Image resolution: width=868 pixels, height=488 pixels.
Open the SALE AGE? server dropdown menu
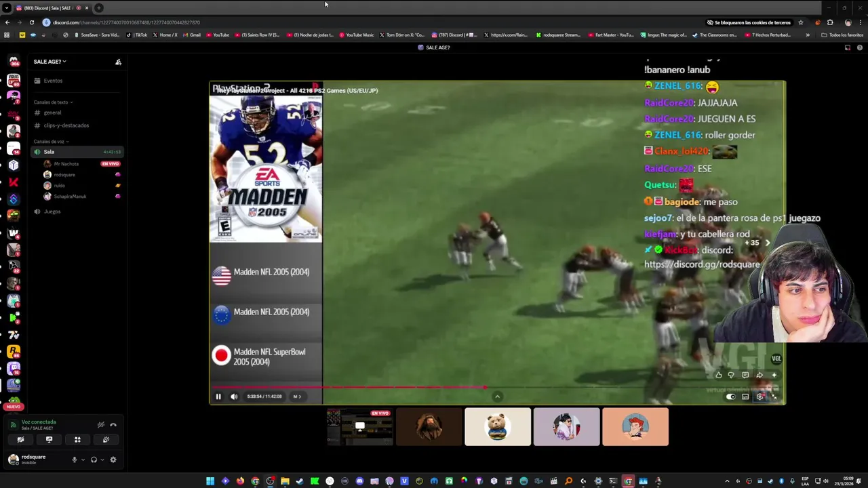coord(50,62)
